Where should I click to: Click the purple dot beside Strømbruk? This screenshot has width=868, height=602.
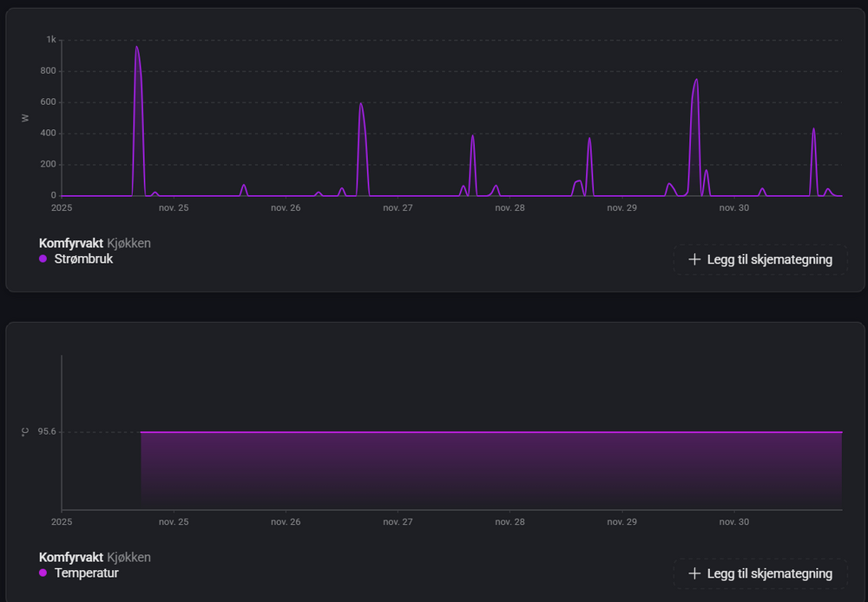pos(43,258)
